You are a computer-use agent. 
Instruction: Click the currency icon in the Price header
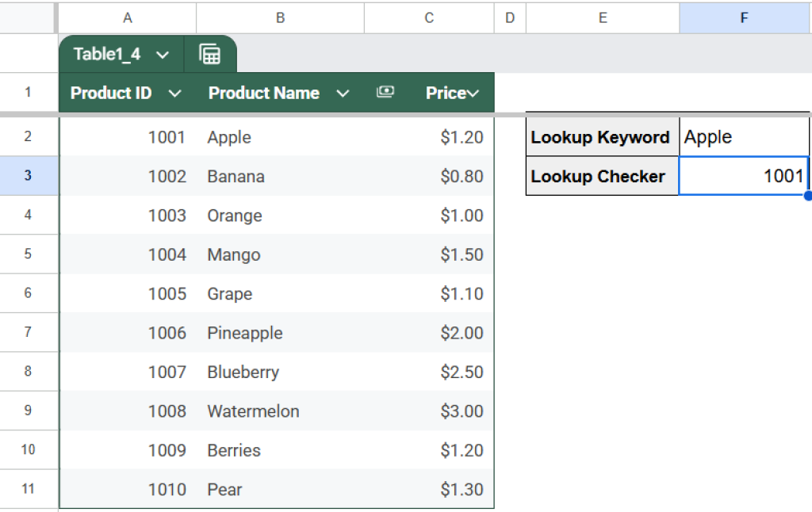pyautogui.click(x=385, y=92)
